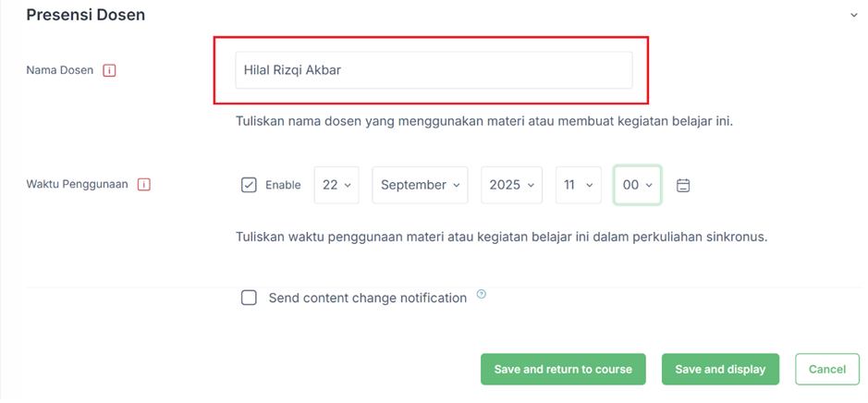Open the month dropdown showing September
This screenshot has width=868, height=403.
pos(420,185)
